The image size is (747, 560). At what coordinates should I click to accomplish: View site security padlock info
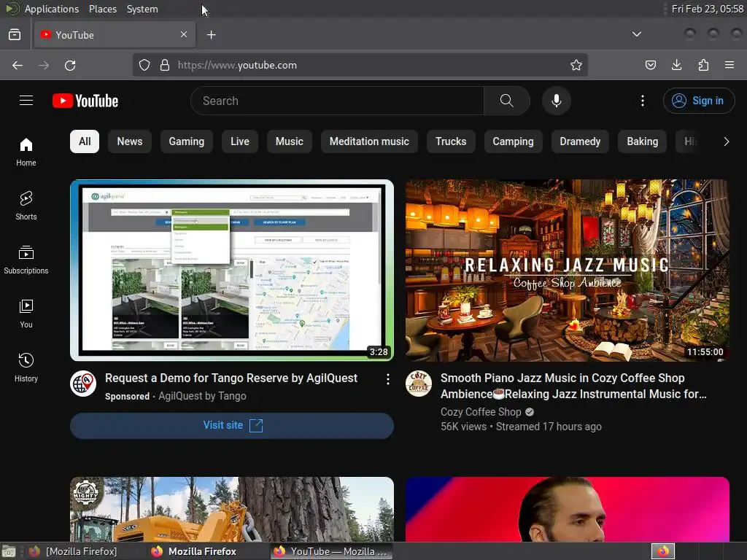point(165,65)
